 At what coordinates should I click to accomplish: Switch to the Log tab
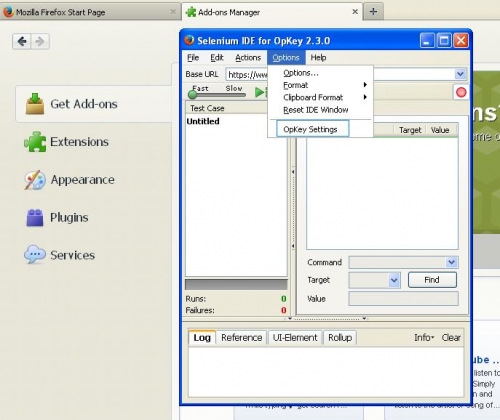coord(202,338)
